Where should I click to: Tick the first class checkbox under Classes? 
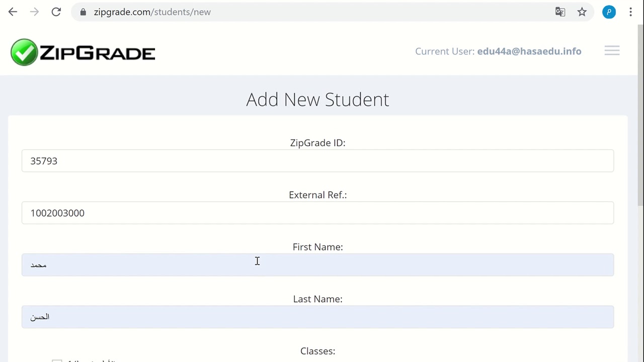click(57, 360)
